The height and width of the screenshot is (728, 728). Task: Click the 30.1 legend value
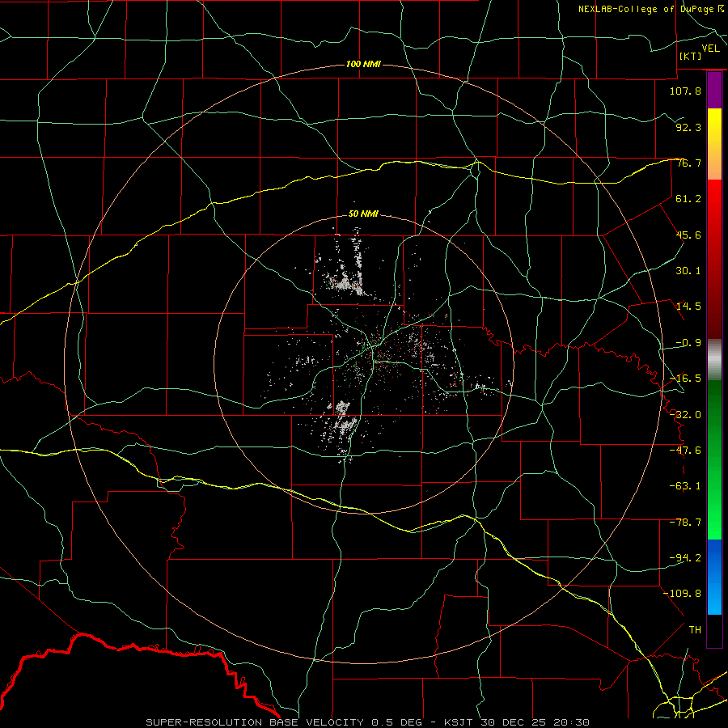coord(688,271)
